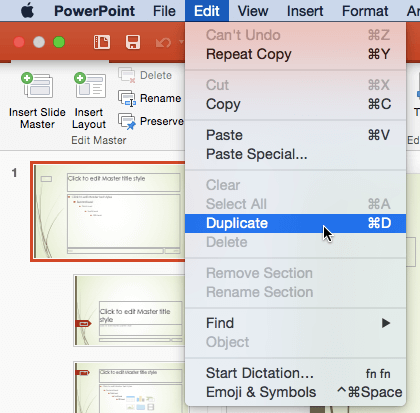Click the Insert Slide Master icon
The image size is (420, 413).
[x=37, y=86]
